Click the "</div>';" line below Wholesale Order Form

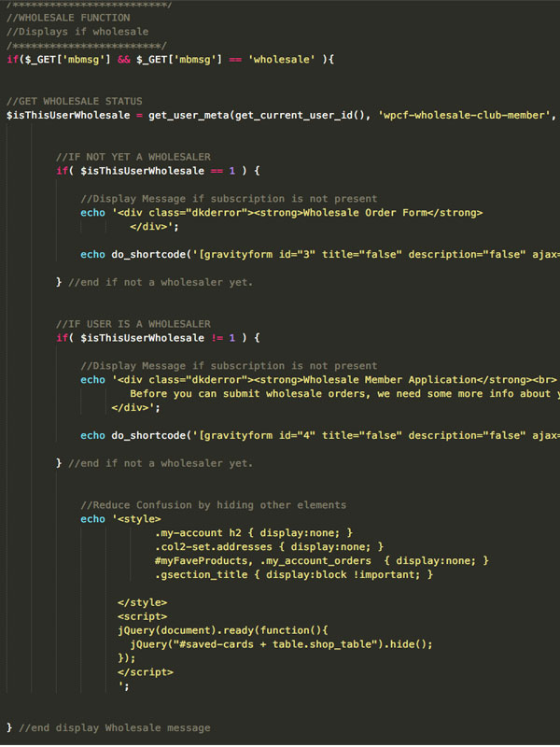pos(154,226)
